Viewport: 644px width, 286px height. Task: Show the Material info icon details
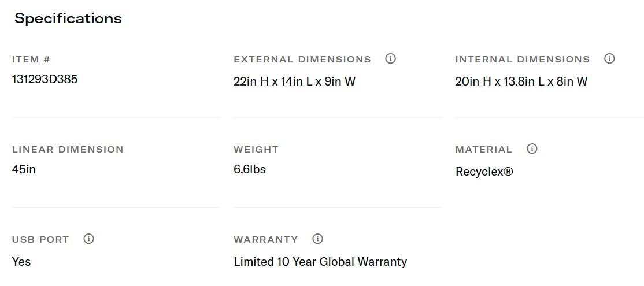pos(532,149)
